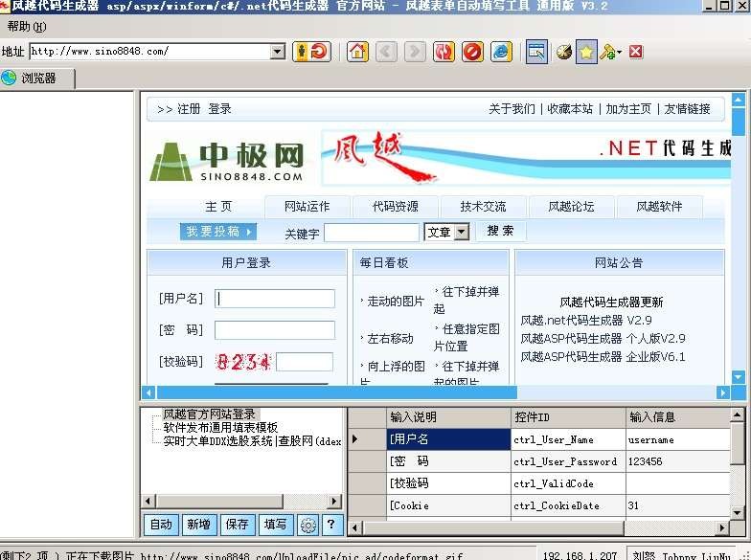The width and height of the screenshot is (751, 560).
Task: Click the 加为主页 link
Action: pyautogui.click(x=628, y=109)
